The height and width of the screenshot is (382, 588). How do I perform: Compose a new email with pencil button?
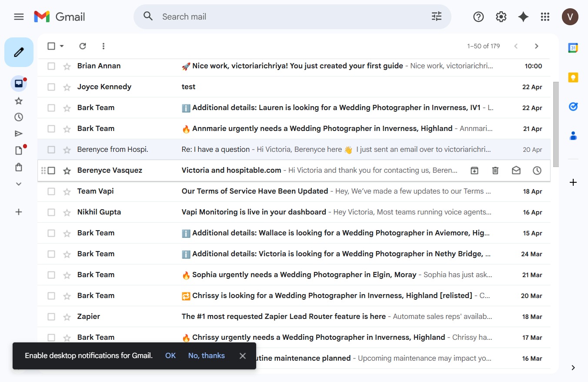[x=19, y=52]
